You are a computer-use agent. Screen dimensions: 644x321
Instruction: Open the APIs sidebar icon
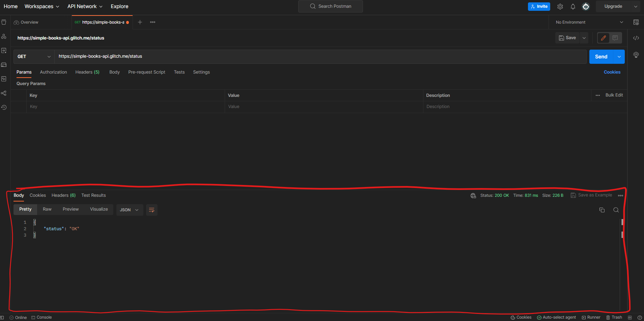(4, 36)
